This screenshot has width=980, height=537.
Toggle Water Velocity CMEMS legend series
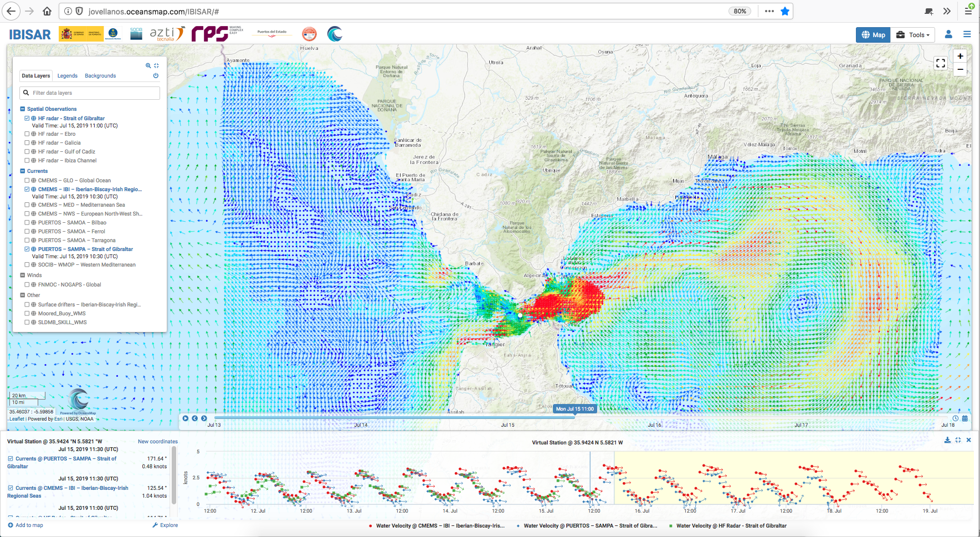437,526
